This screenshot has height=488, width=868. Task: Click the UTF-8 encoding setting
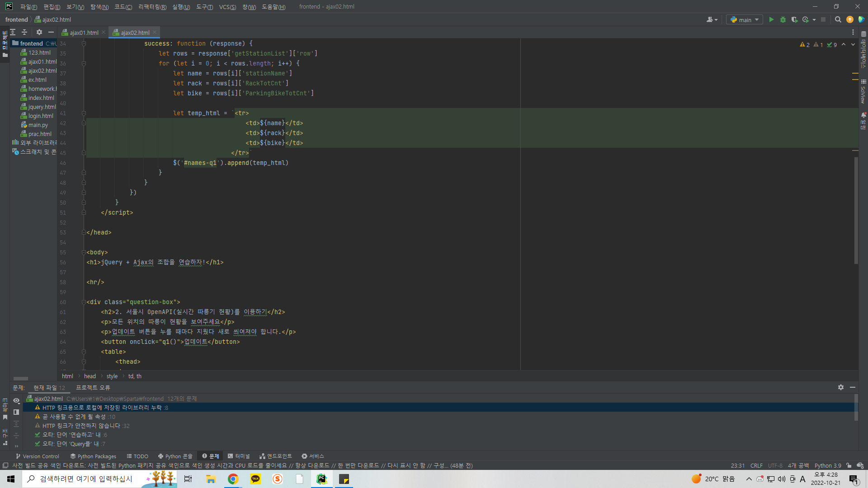point(775,466)
